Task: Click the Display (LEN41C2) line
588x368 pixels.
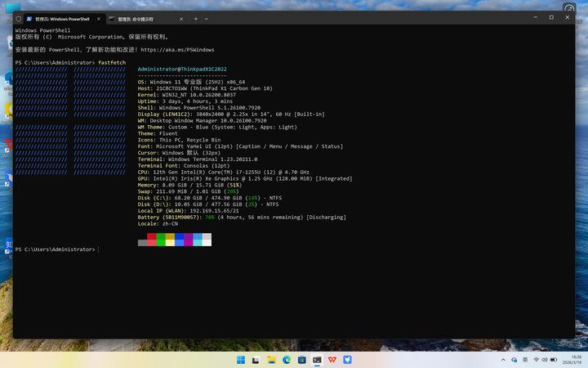Action: point(231,114)
